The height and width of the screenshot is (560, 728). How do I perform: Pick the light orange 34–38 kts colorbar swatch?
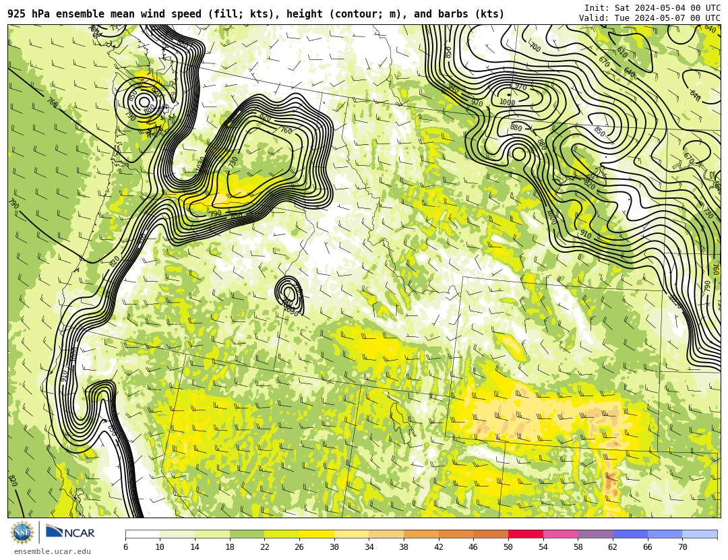(x=386, y=534)
